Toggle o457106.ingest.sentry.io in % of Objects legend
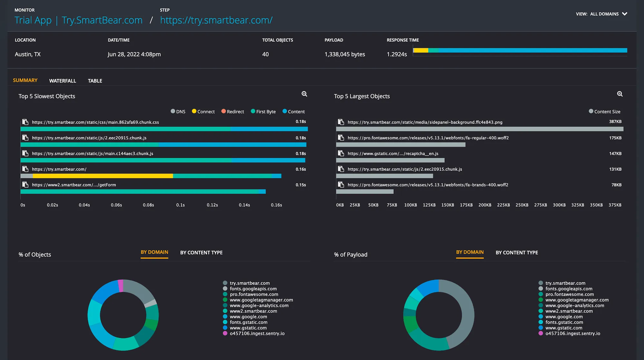 tap(254, 334)
